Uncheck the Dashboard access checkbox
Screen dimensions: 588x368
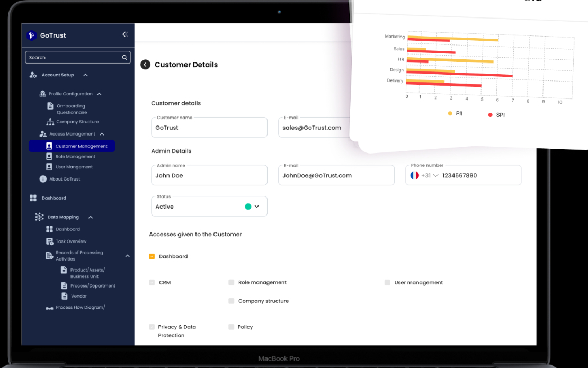click(x=152, y=256)
